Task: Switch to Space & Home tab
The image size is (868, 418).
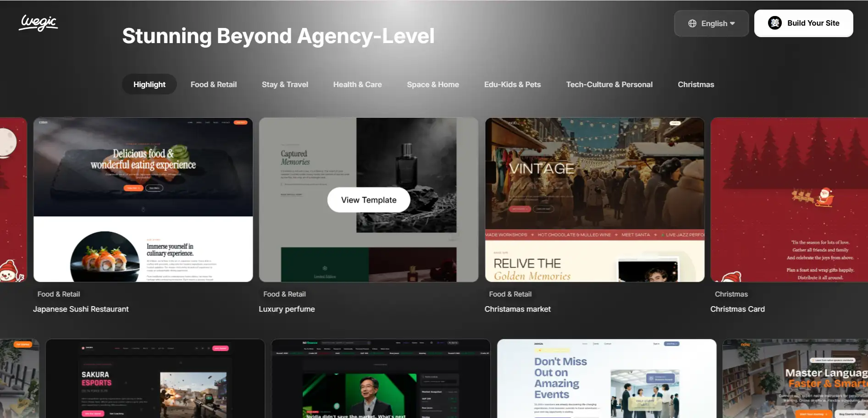Action: (x=433, y=84)
